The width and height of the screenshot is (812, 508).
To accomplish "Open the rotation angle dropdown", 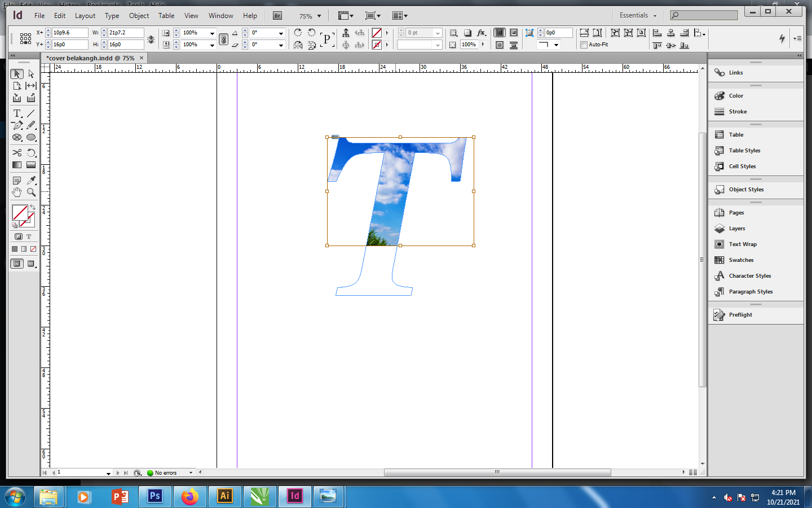I will pos(281,33).
